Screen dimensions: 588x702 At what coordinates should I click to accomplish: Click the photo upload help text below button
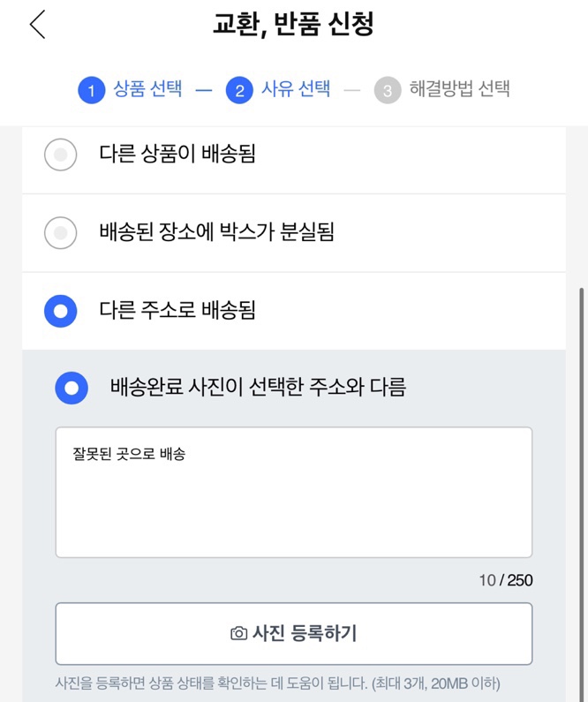[277, 683]
